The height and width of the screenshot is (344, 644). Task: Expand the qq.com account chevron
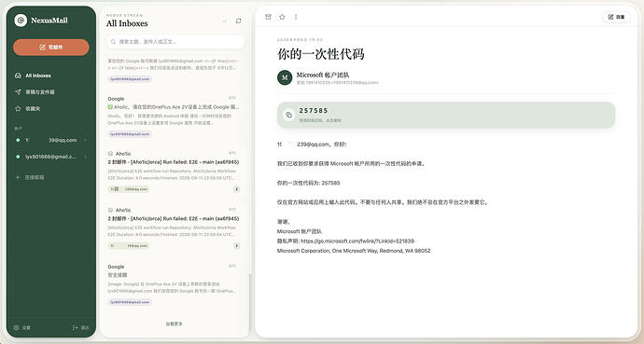click(86, 140)
